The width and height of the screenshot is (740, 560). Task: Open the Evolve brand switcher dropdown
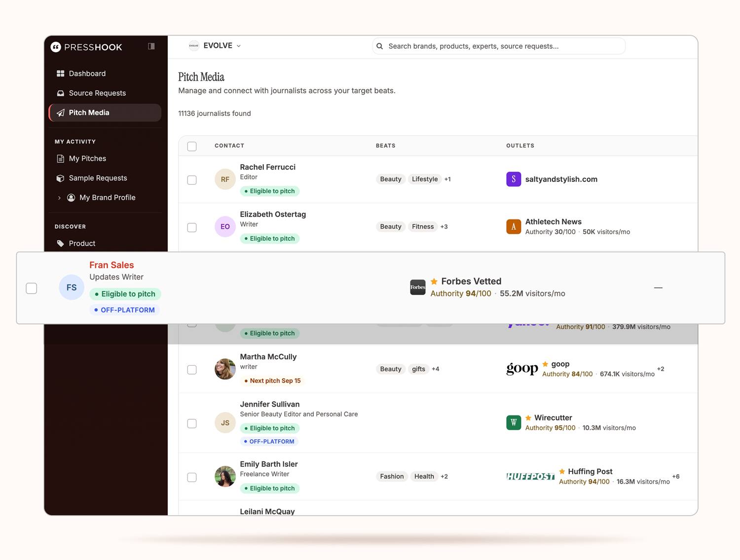click(x=216, y=46)
